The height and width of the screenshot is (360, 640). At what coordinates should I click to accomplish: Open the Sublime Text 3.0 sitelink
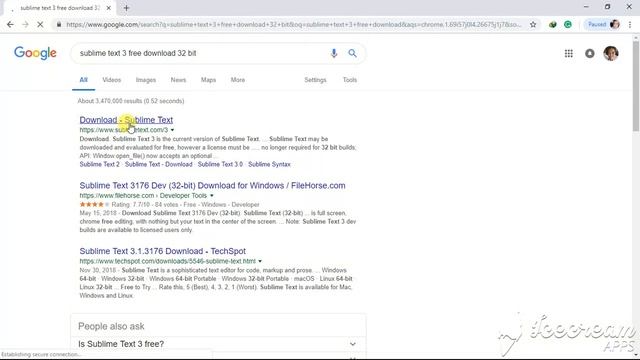(x=220, y=164)
